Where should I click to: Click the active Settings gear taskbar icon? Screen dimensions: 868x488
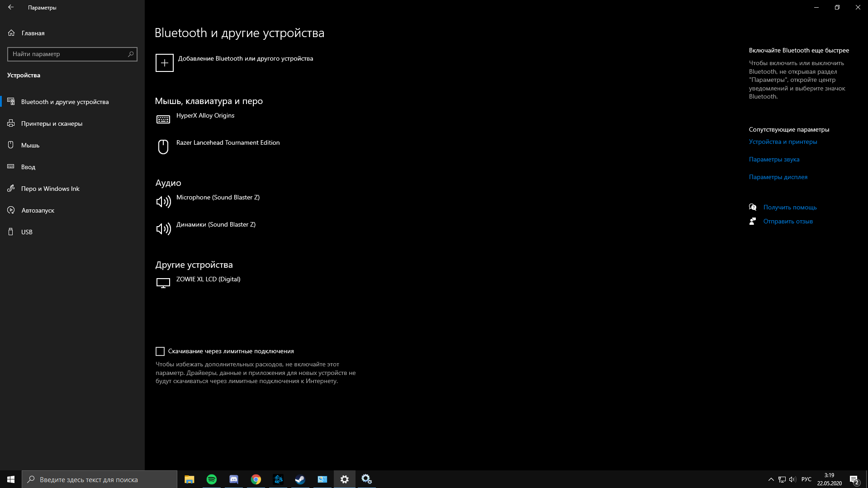pyautogui.click(x=345, y=479)
